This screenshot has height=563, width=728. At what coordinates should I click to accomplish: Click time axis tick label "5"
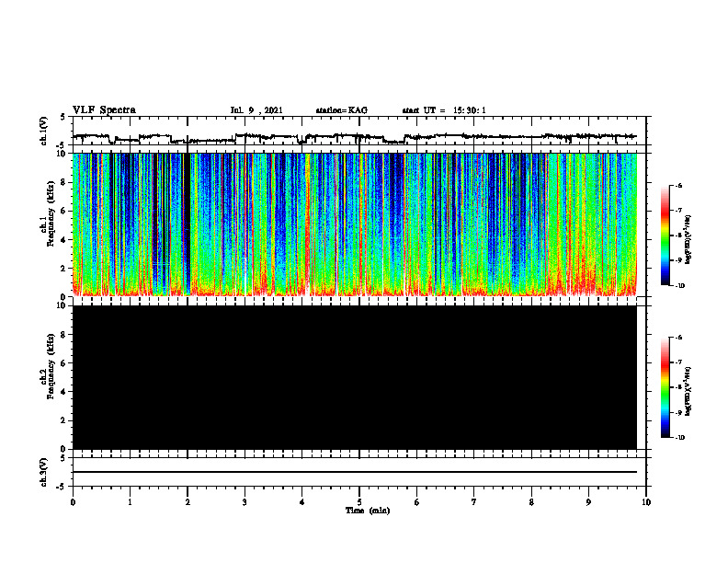click(359, 502)
